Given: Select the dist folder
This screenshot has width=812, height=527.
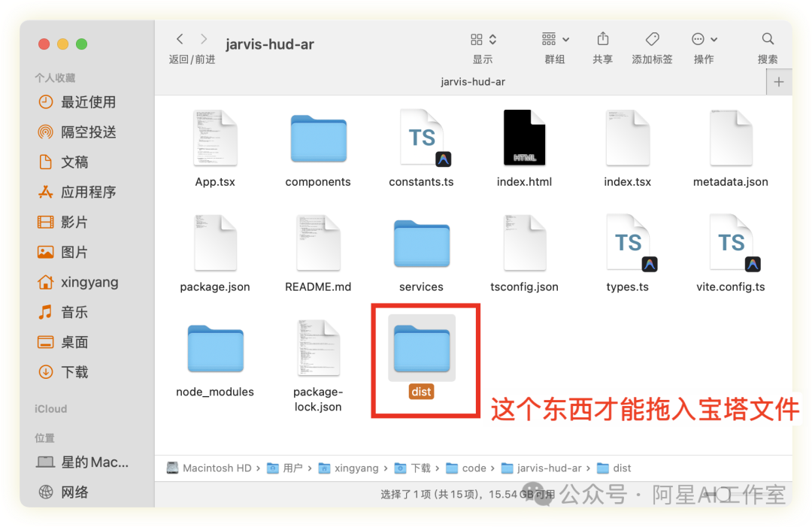Looking at the screenshot, I should 422,358.
